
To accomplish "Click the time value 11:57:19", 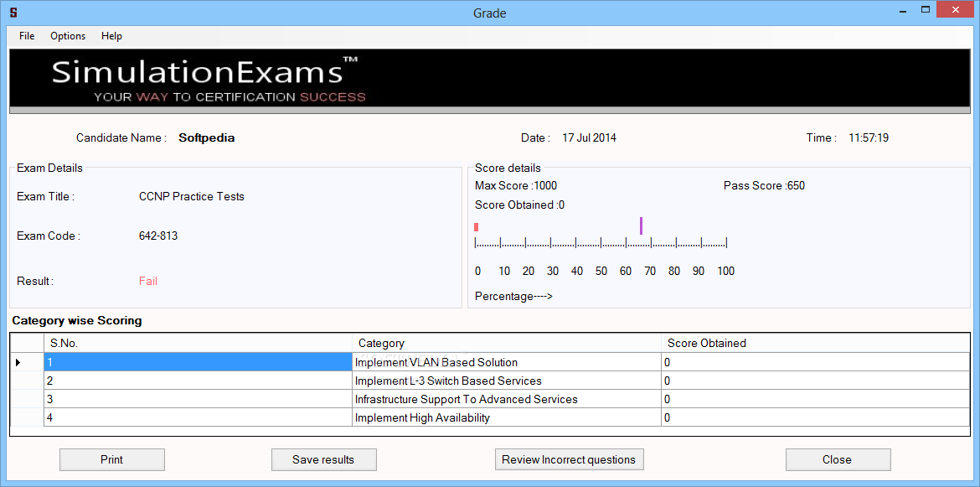I will pyautogui.click(x=869, y=138).
